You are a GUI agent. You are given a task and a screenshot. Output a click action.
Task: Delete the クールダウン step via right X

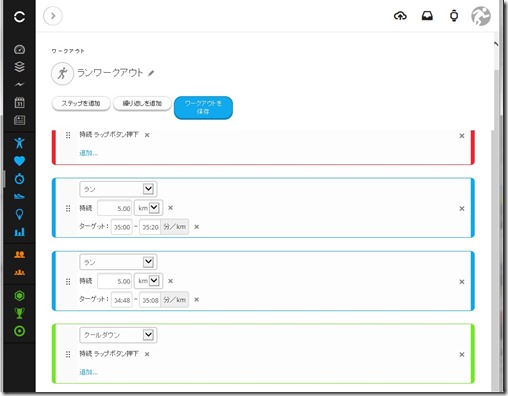click(x=462, y=355)
